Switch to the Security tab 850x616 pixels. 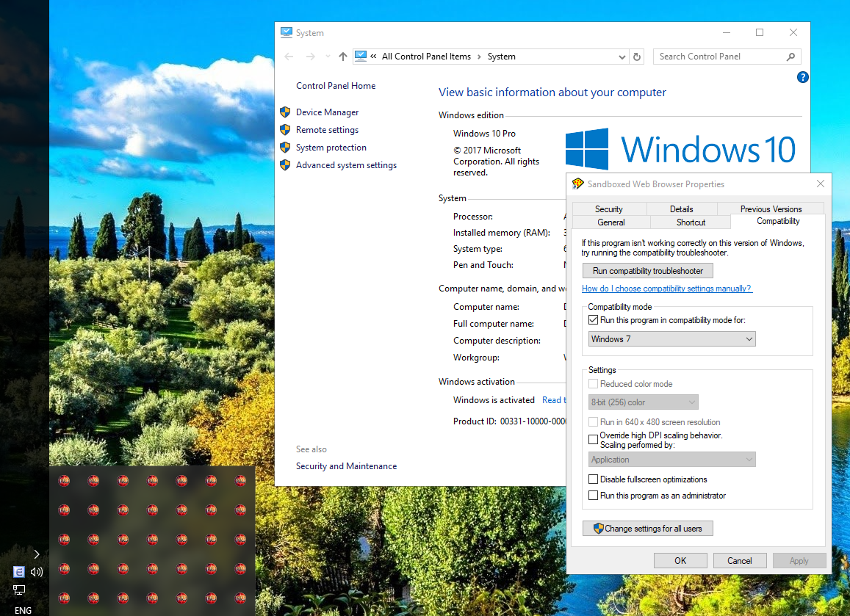(609, 209)
